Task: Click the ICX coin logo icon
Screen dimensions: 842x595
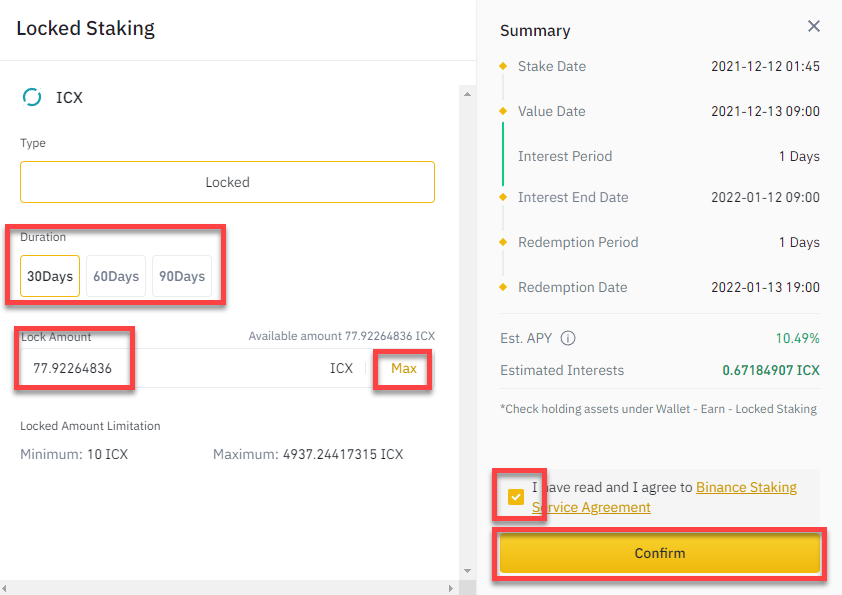Action: click(32, 97)
